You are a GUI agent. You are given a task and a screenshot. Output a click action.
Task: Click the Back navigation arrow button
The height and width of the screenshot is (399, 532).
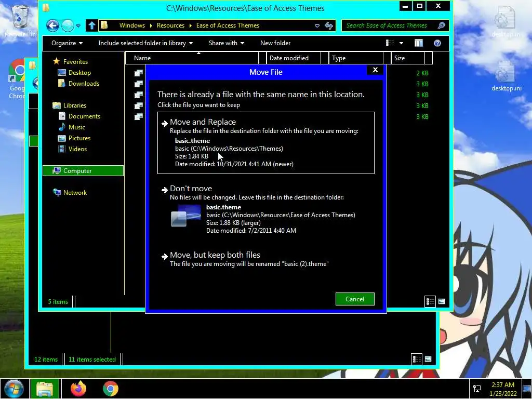click(x=52, y=25)
